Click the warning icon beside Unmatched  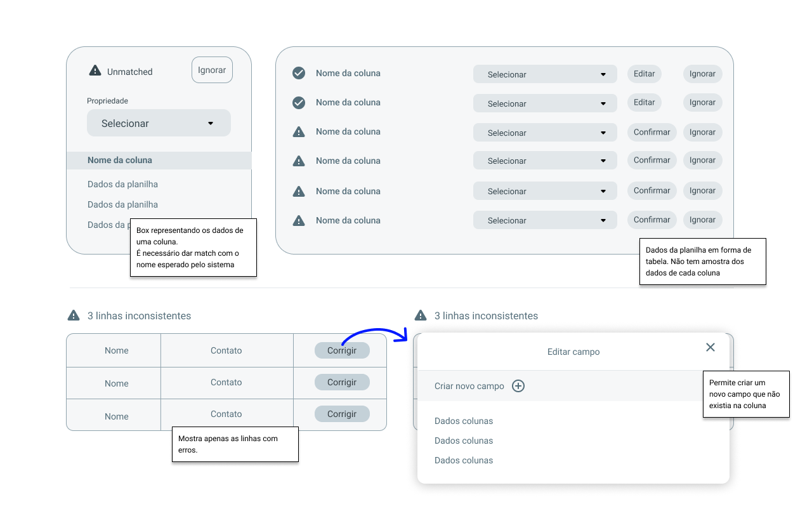click(x=95, y=70)
